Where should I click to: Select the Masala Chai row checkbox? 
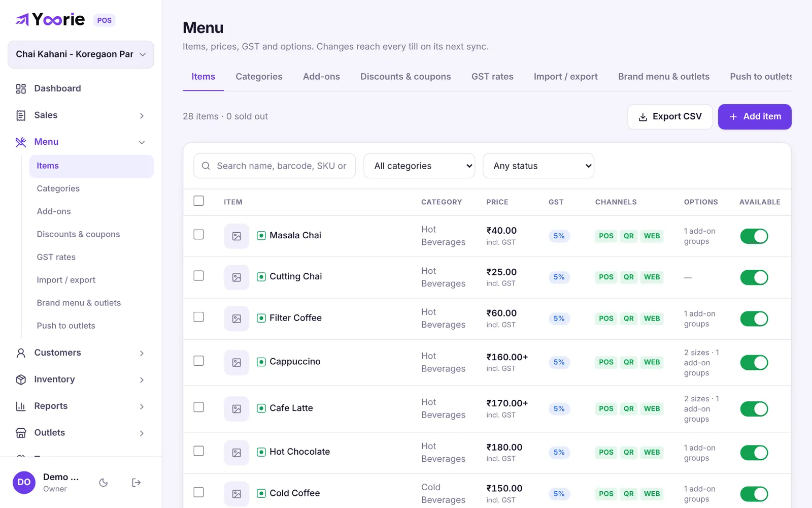[199, 234]
